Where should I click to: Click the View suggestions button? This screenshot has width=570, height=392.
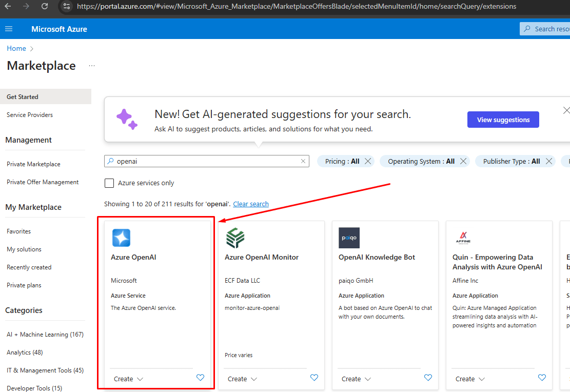[x=503, y=120]
